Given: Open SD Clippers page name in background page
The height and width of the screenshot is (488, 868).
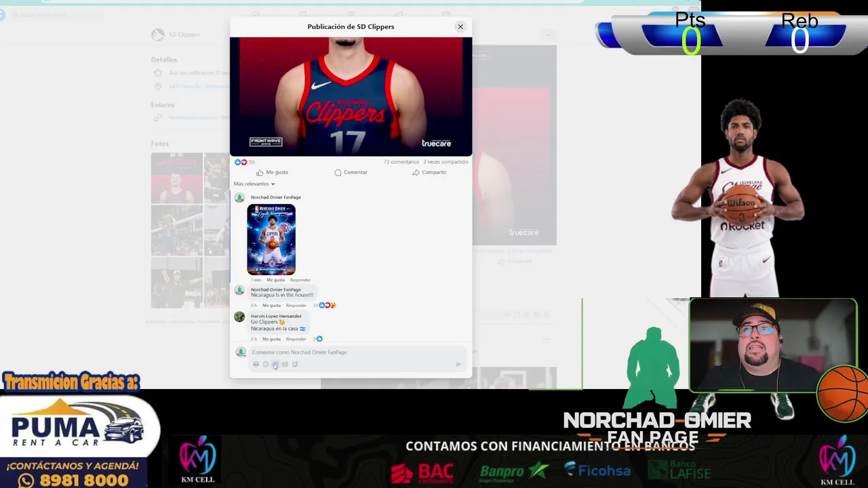Looking at the screenshot, I should pos(184,35).
